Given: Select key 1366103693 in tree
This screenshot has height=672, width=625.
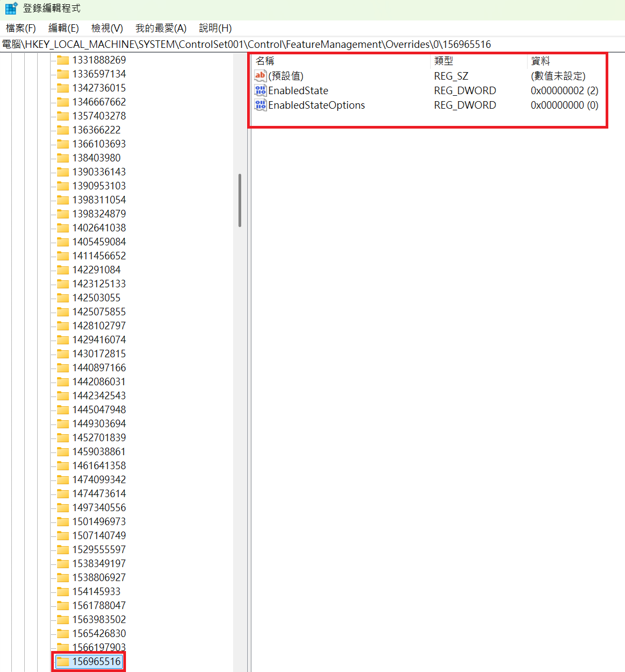Looking at the screenshot, I should (99, 144).
